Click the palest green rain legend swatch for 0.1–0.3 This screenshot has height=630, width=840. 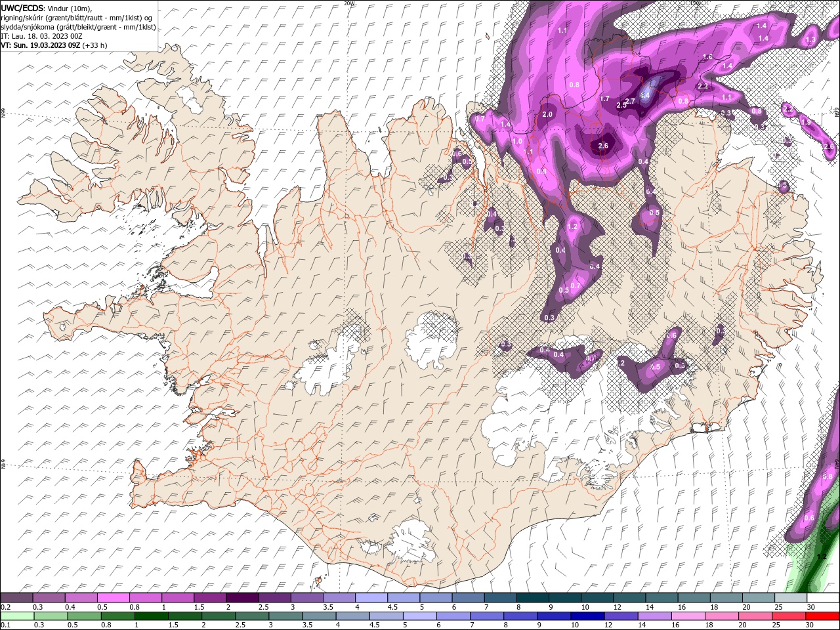17,616
